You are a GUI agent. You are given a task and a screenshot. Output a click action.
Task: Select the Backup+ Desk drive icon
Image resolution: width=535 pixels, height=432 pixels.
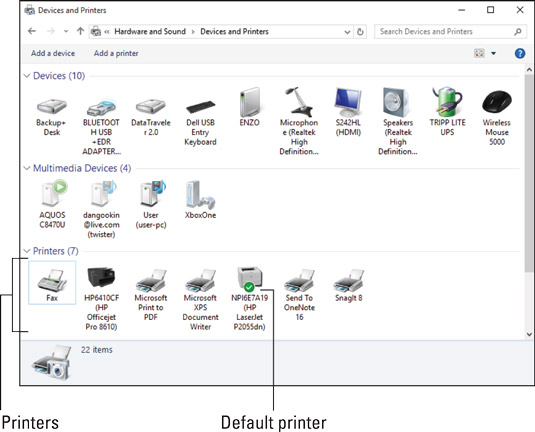52,107
